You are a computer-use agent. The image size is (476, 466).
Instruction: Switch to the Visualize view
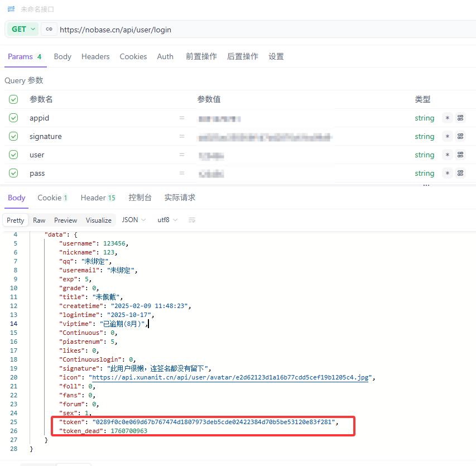click(99, 220)
